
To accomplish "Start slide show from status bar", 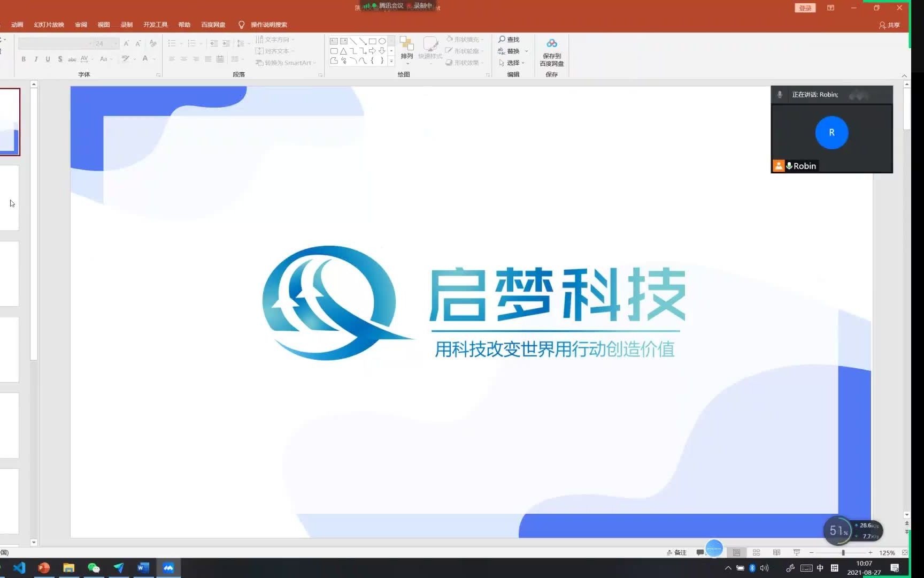I will pos(796,552).
